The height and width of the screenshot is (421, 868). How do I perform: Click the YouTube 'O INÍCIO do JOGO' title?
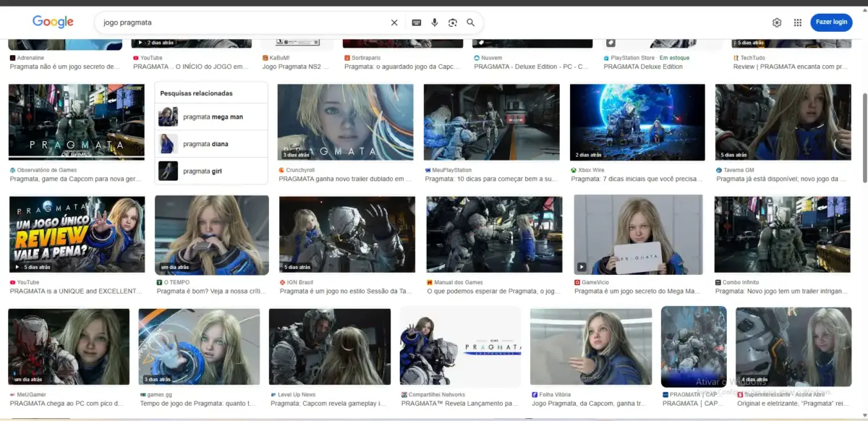click(191, 67)
